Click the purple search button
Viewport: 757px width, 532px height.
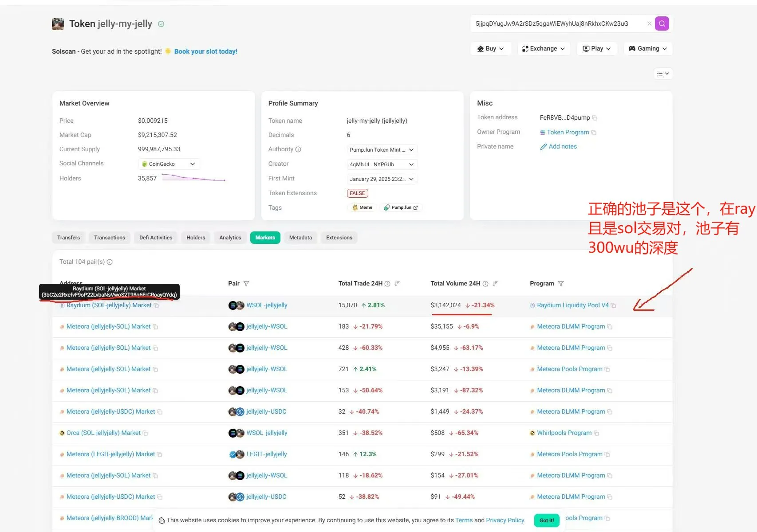[662, 23]
